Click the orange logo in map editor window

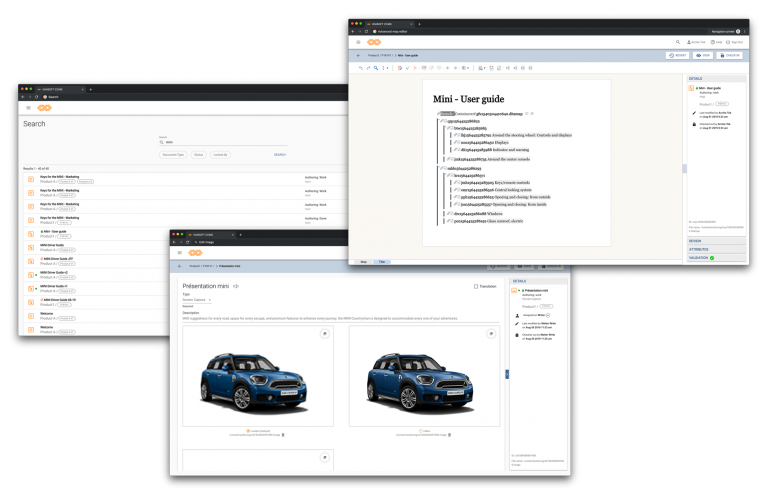pyautogui.click(x=374, y=42)
